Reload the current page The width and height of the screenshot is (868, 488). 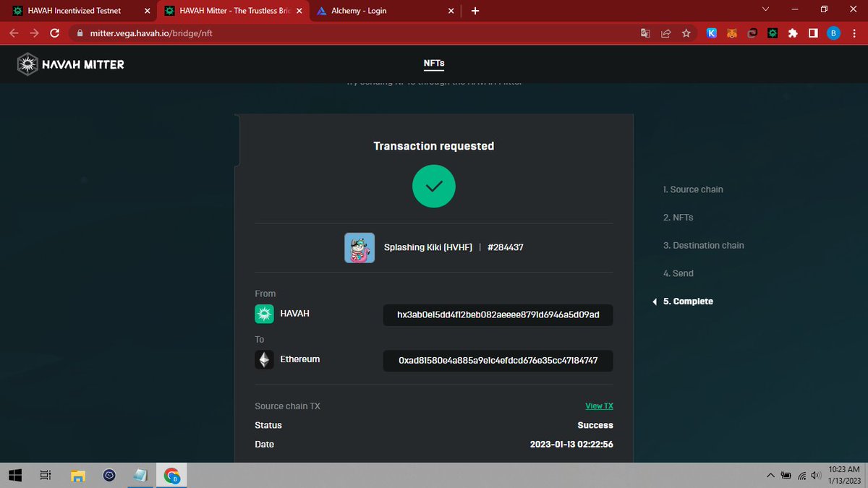pos(54,33)
